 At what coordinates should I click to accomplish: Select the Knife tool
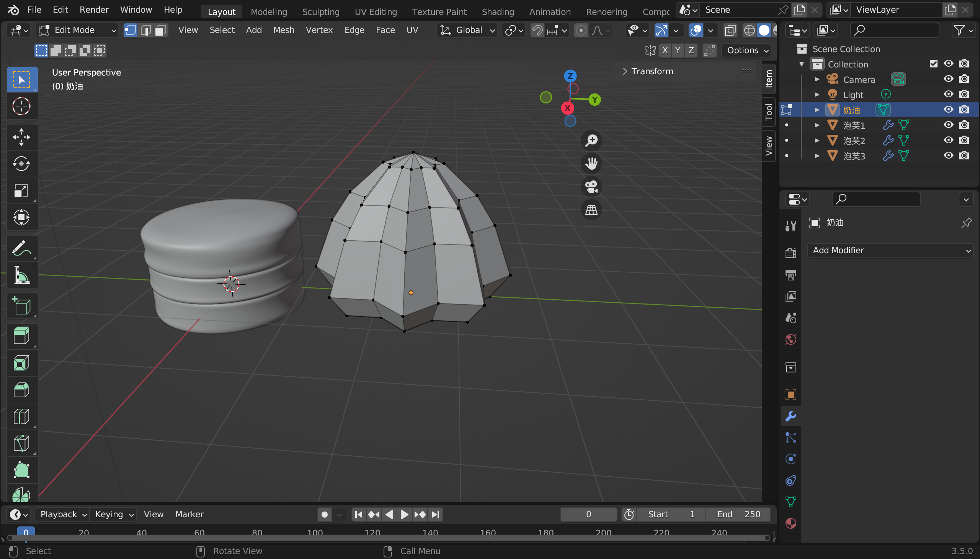coord(21,443)
